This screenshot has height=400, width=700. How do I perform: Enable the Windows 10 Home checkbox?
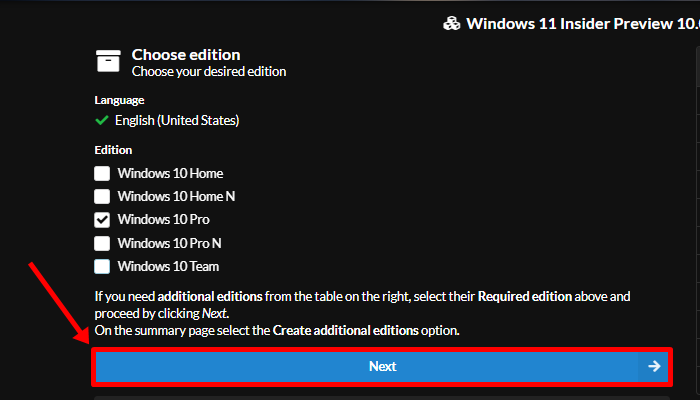pos(102,173)
